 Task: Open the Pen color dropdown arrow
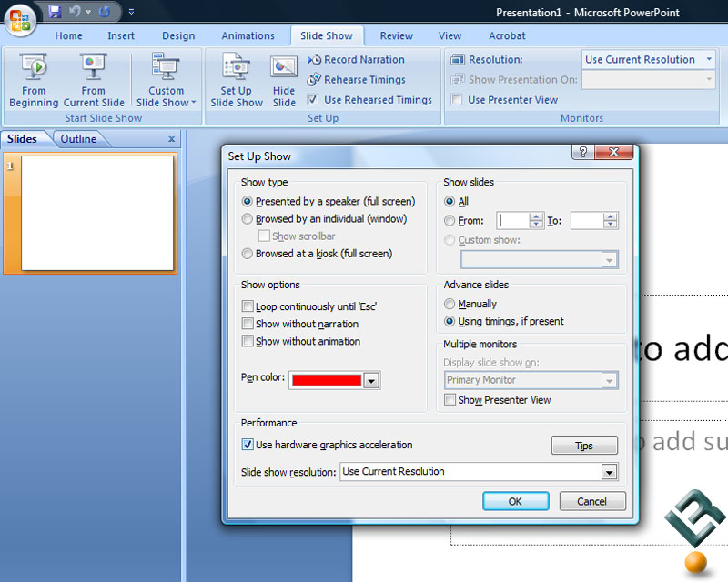(x=371, y=381)
